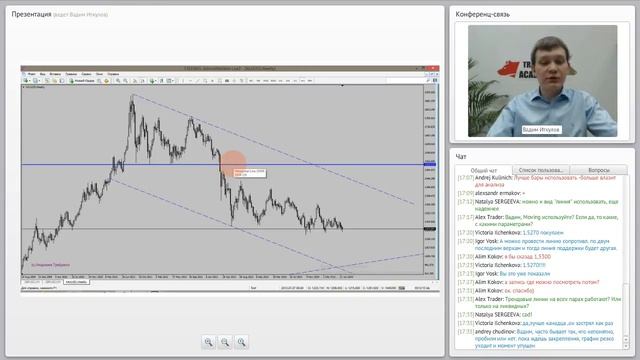Select the first chart tab at bottom
Screen dimensions: 640x360
pos(31,282)
